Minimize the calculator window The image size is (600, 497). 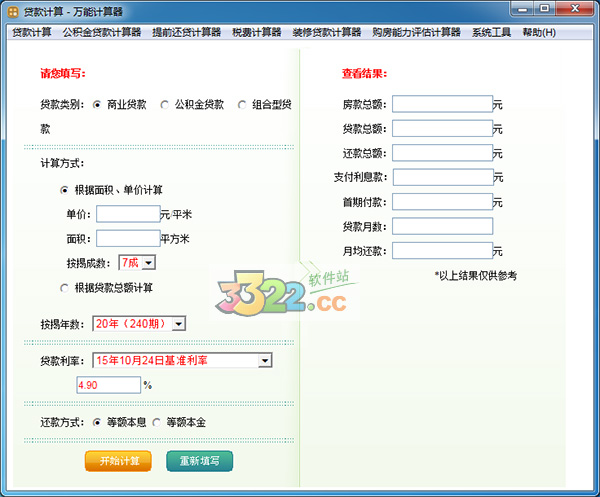(x=523, y=9)
